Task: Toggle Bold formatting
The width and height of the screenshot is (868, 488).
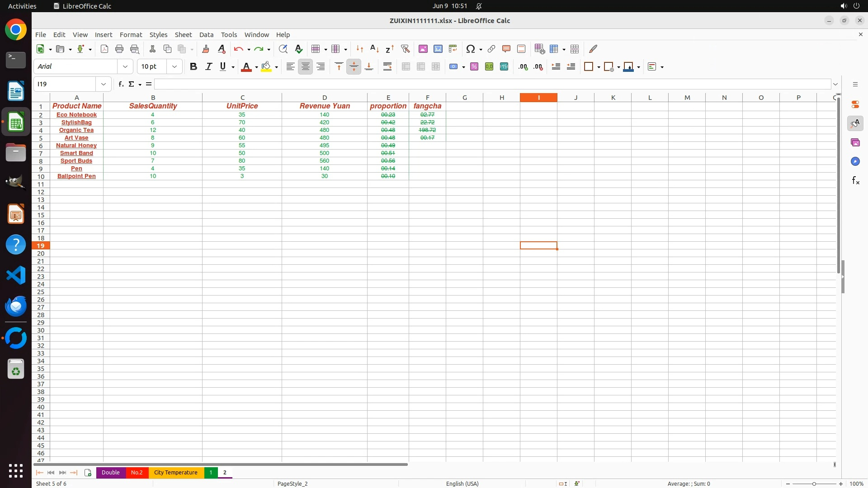Action: click(193, 66)
